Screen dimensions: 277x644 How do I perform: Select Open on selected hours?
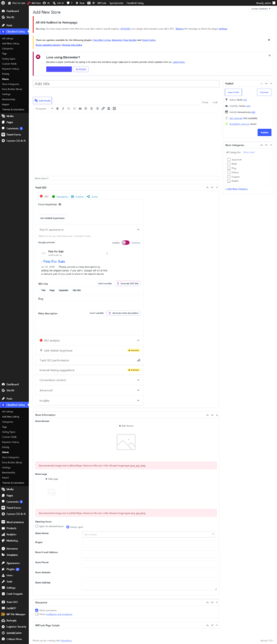[37, 526]
